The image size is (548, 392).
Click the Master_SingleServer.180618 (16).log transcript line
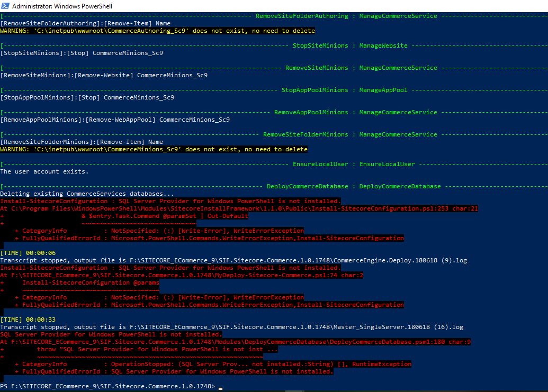pos(232,327)
